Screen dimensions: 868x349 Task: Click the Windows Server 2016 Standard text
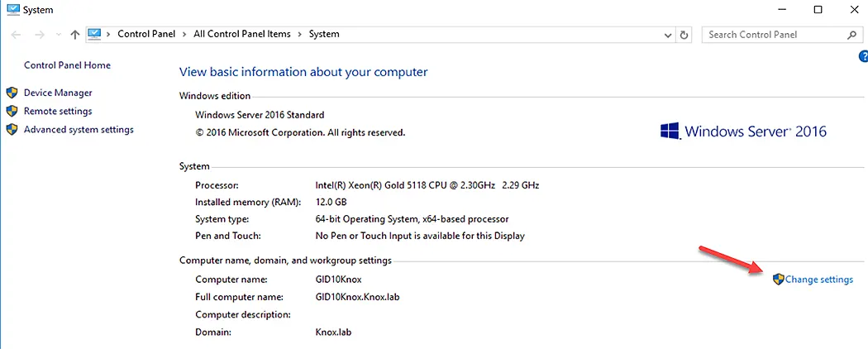pyautogui.click(x=260, y=115)
